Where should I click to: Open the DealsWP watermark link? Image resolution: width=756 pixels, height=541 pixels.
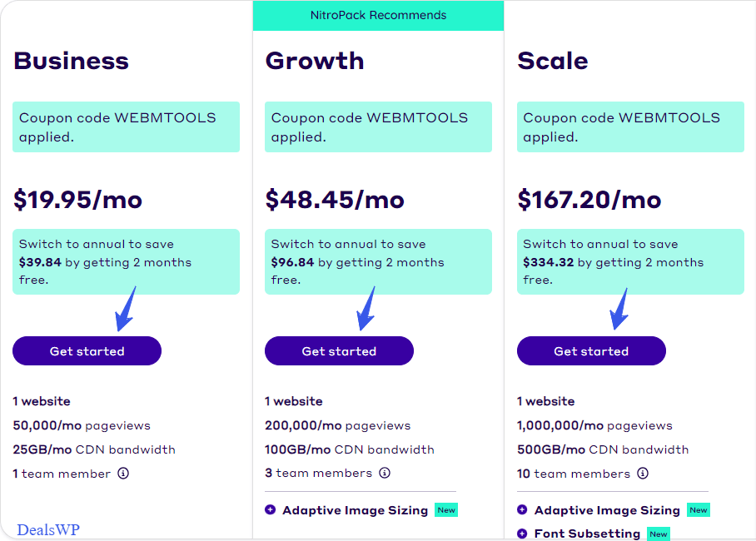coord(48,529)
